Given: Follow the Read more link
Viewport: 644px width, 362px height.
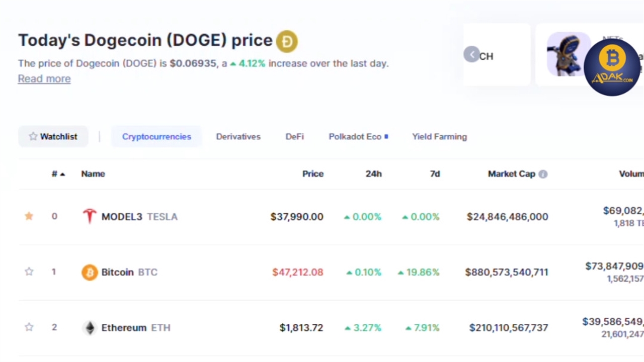Looking at the screenshot, I should (x=44, y=79).
